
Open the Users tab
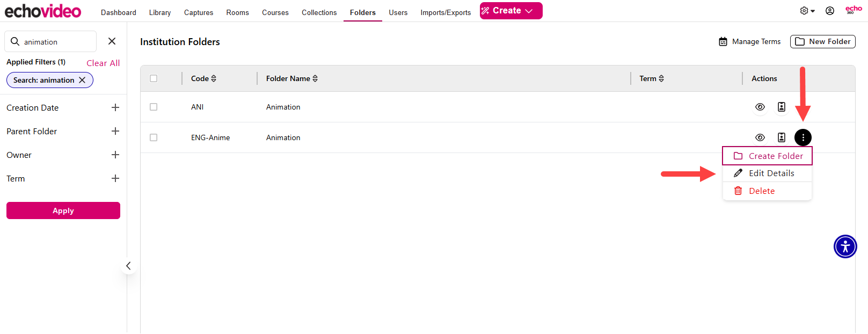tap(398, 12)
